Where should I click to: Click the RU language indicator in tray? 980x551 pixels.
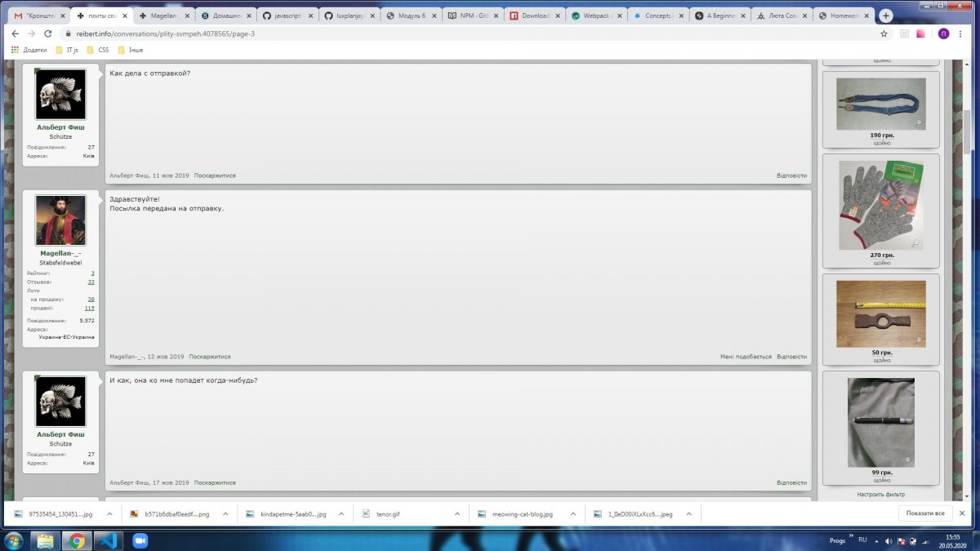tap(862, 540)
